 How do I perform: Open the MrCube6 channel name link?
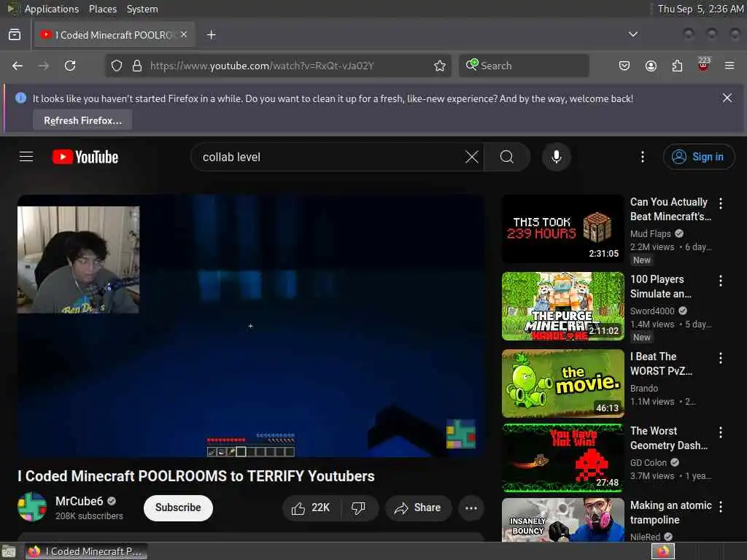click(79, 501)
